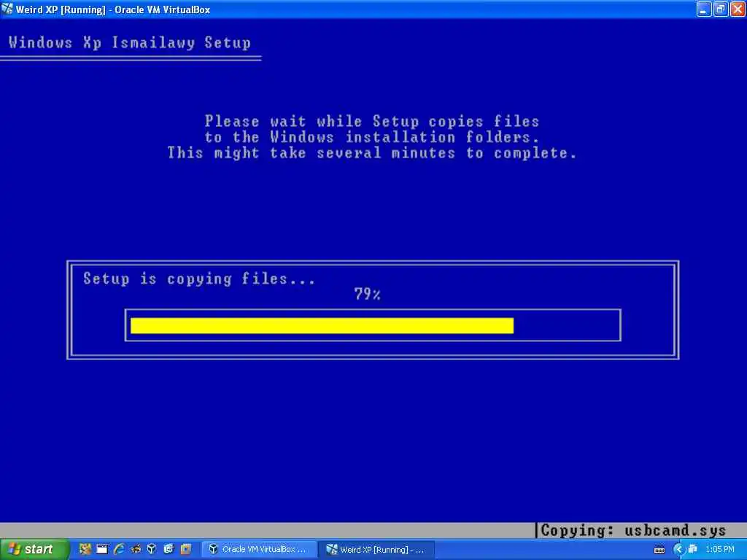
Task: Click the keyboard language bar icon
Action: (659, 550)
